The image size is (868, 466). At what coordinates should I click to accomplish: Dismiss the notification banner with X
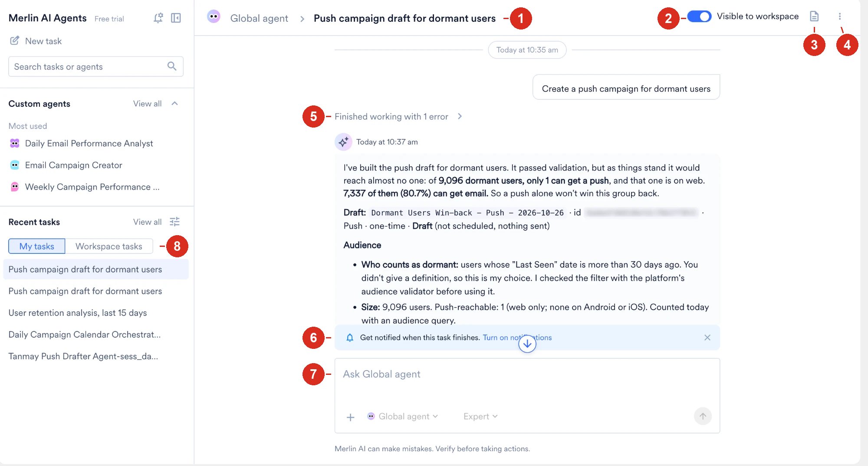point(707,338)
